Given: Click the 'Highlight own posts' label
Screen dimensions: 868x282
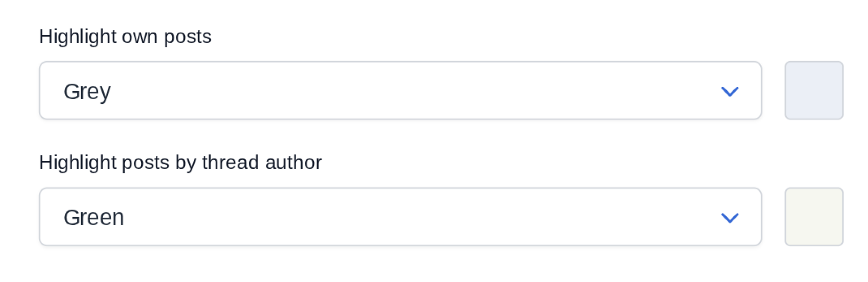Looking at the screenshot, I should tap(125, 37).
